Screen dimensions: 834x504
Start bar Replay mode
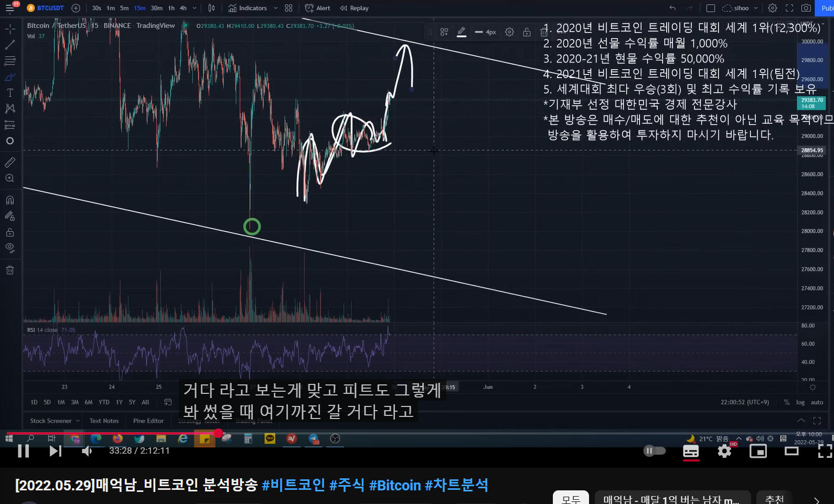coord(355,8)
